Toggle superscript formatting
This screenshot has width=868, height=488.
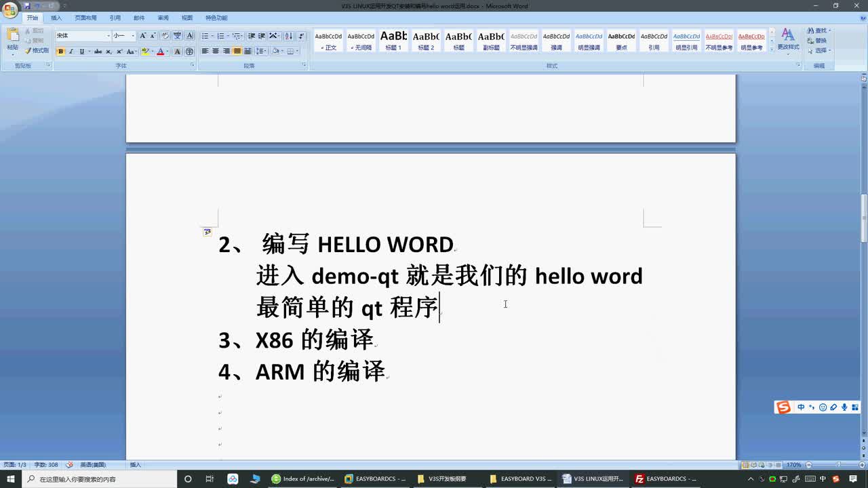coord(119,52)
